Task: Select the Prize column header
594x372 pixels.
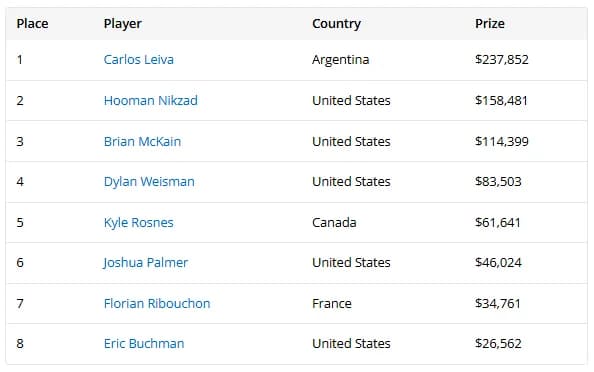Action: (x=489, y=23)
